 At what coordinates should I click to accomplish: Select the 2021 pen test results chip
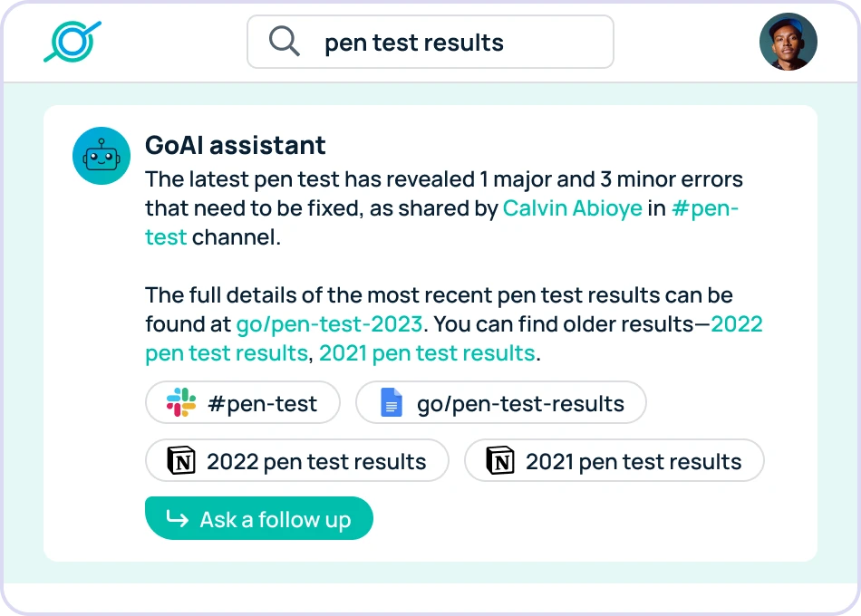click(614, 461)
